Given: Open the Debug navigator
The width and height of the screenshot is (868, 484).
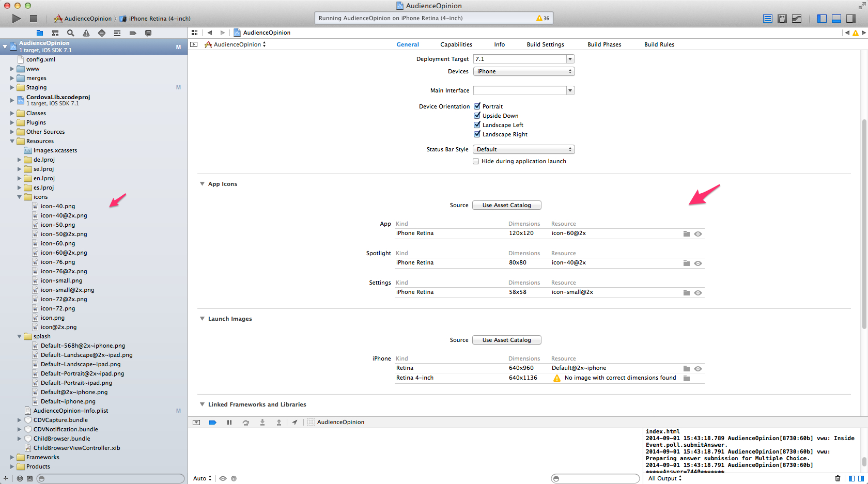Looking at the screenshot, I should coord(117,33).
